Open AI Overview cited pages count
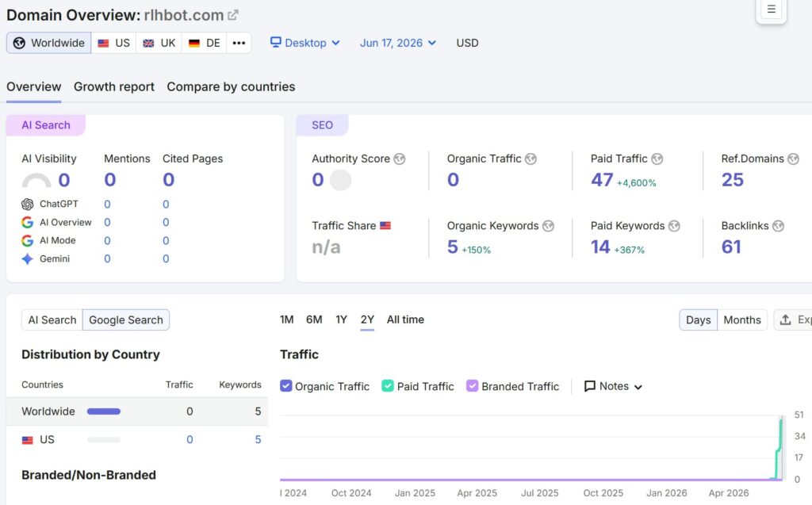 166,222
